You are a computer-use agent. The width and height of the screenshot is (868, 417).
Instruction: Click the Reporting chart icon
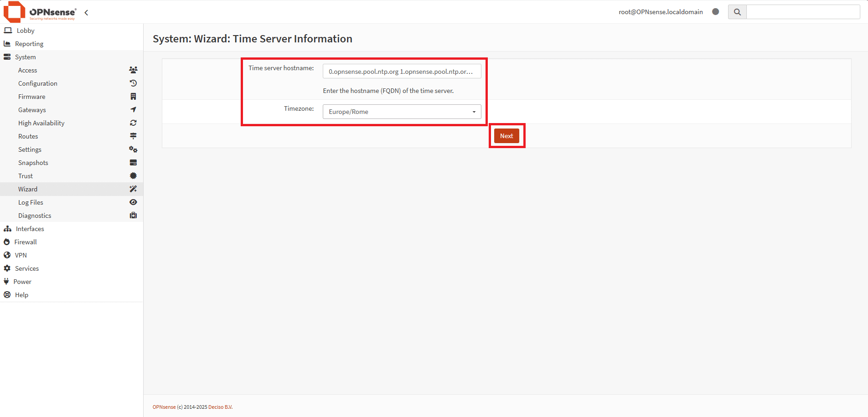pyautogui.click(x=7, y=44)
